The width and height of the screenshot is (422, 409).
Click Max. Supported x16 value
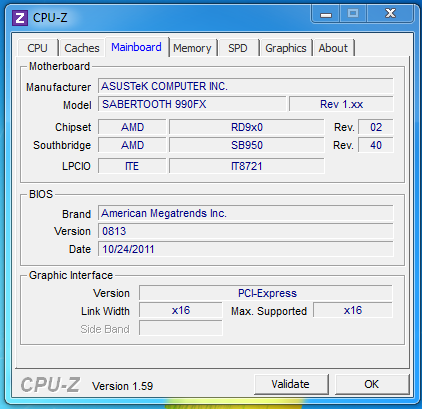353,310
